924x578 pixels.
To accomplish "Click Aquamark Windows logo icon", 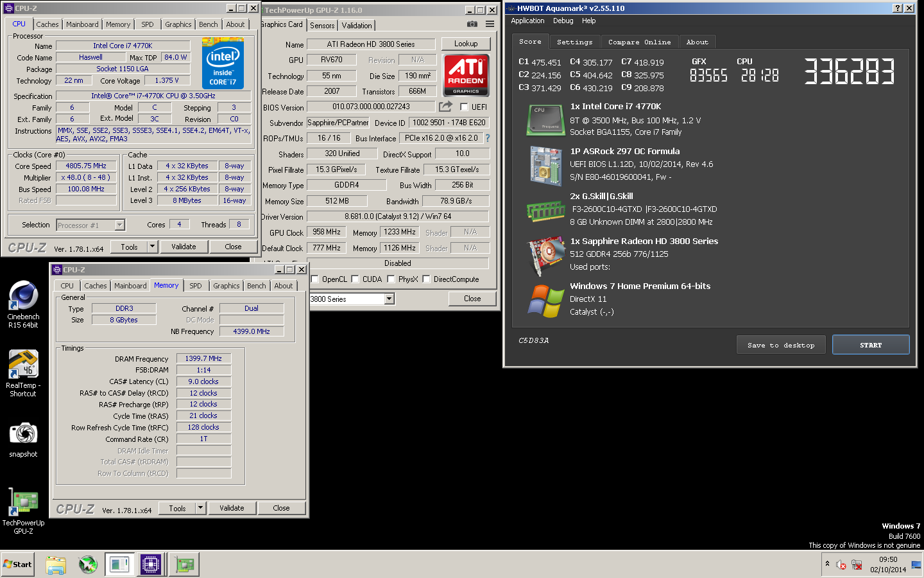I will 545,301.
